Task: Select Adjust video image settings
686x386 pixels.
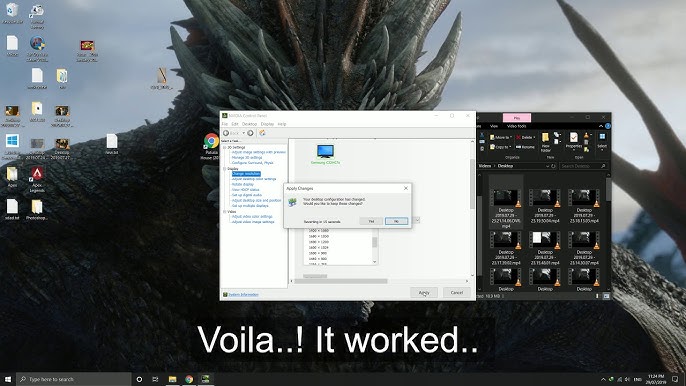Action: pyautogui.click(x=253, y=222)
